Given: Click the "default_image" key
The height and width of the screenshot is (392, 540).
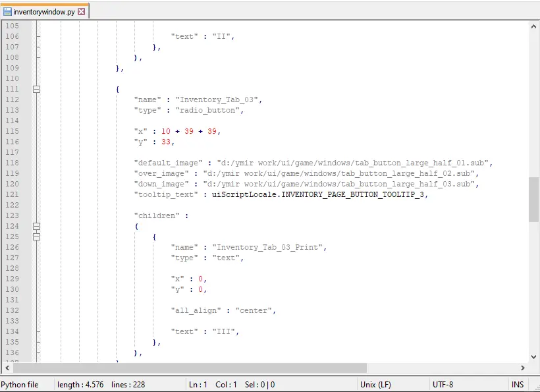Looking at the screenshot, I should (x=168, y=163).
